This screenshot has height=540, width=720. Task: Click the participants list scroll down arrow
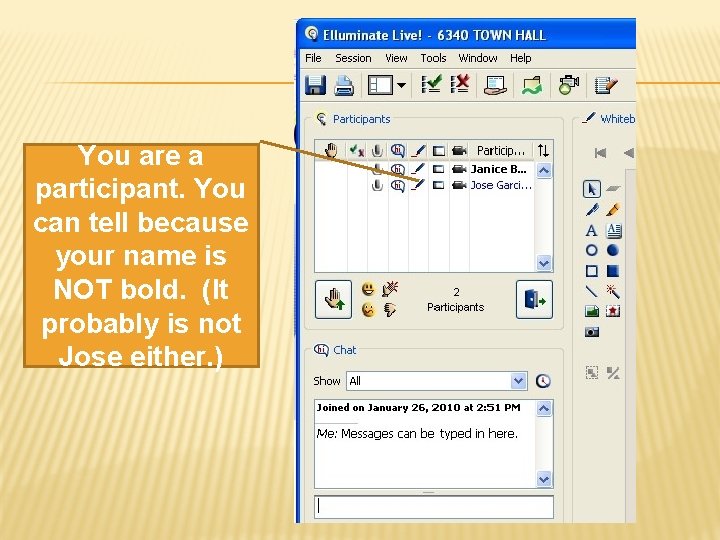click(544, 263)
